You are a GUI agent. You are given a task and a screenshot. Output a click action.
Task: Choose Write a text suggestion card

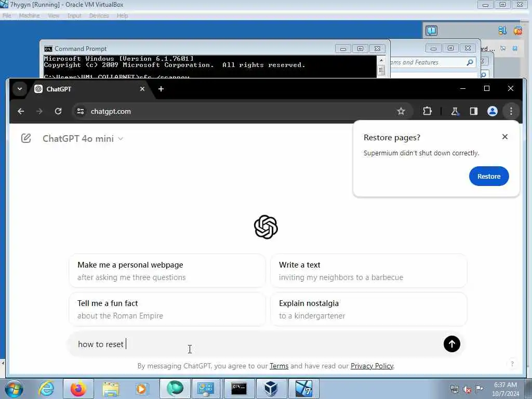[x=368, y=271]
